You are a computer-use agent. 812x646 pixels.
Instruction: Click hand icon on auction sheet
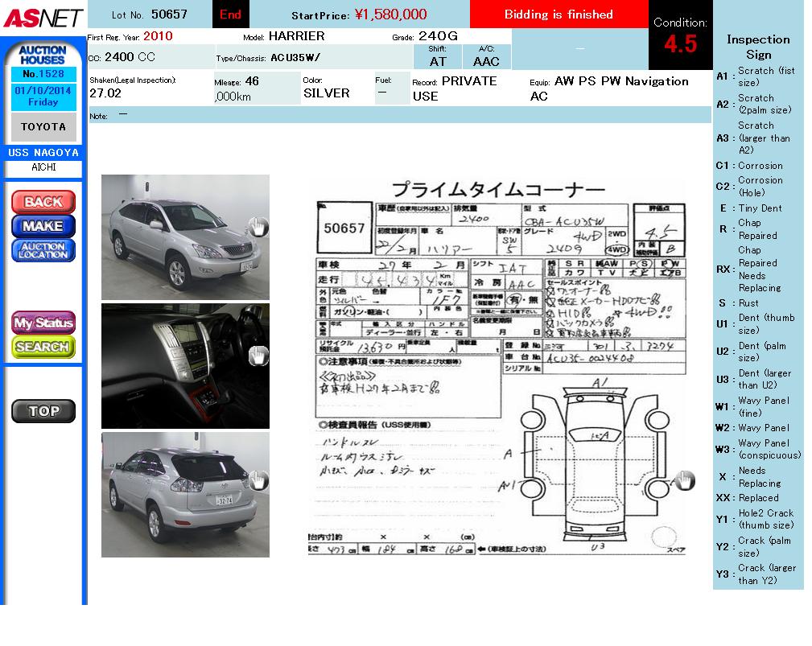pyautogui.click(x=683, y=481)
